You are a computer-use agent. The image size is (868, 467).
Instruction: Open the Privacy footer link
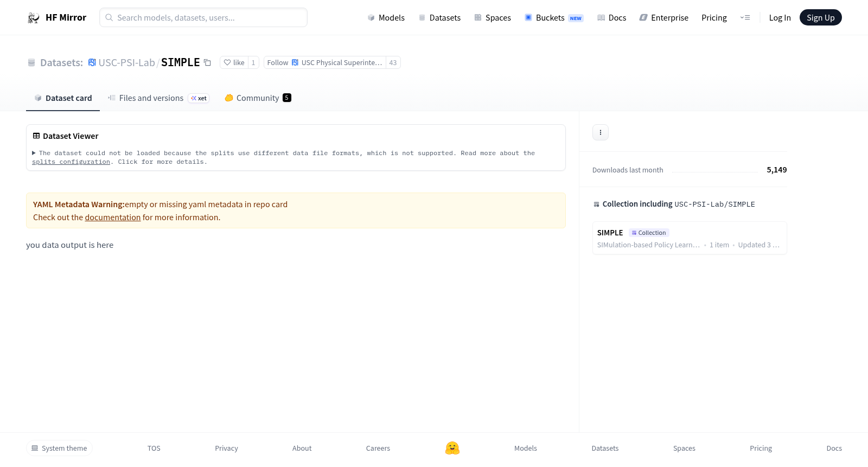226,448
